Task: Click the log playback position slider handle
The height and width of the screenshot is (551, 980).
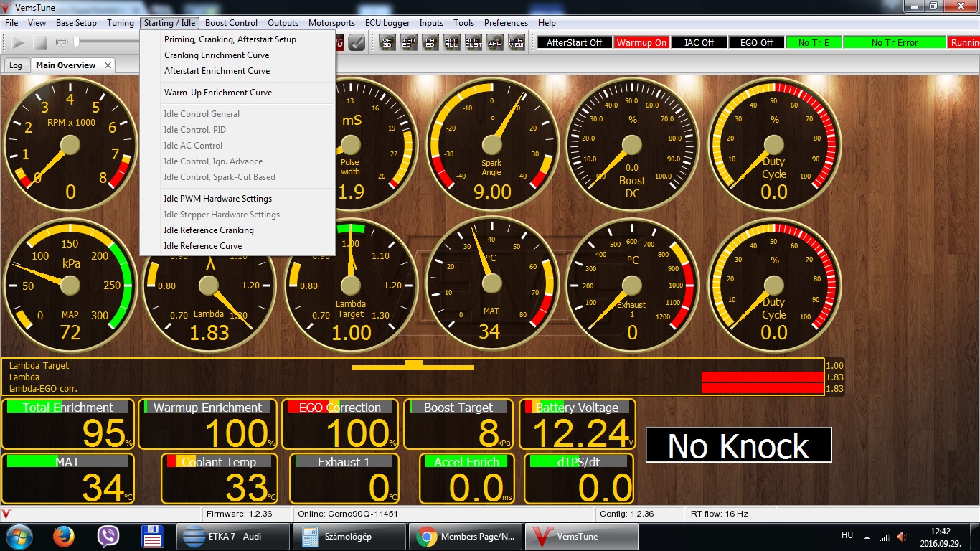Action: [x=75, y=43]
